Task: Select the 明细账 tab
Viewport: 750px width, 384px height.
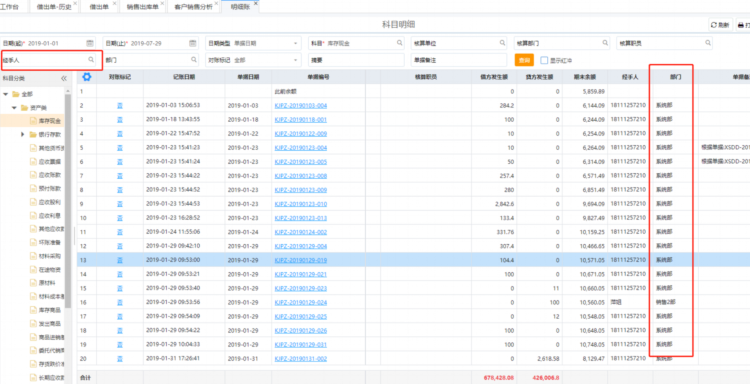Action: click(240, 7)
